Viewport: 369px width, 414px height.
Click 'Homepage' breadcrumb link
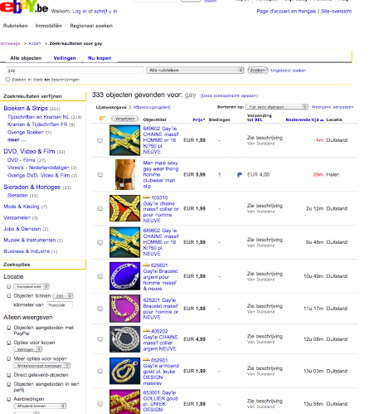[x=10, y=44]
